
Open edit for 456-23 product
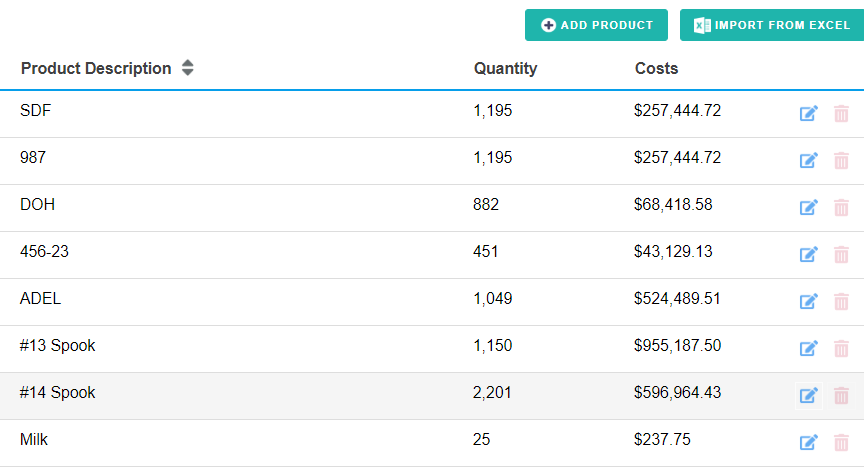808,254
